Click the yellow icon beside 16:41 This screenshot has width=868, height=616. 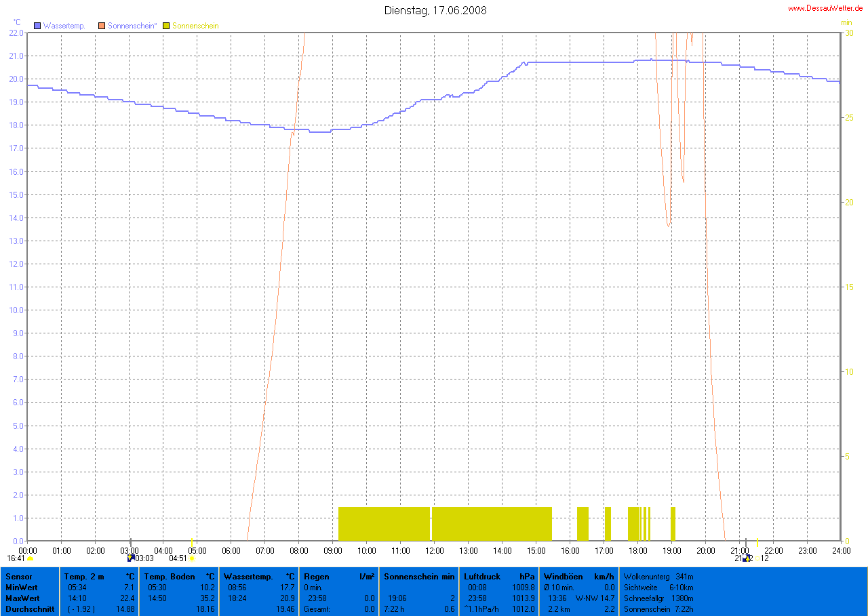point(31,558)
